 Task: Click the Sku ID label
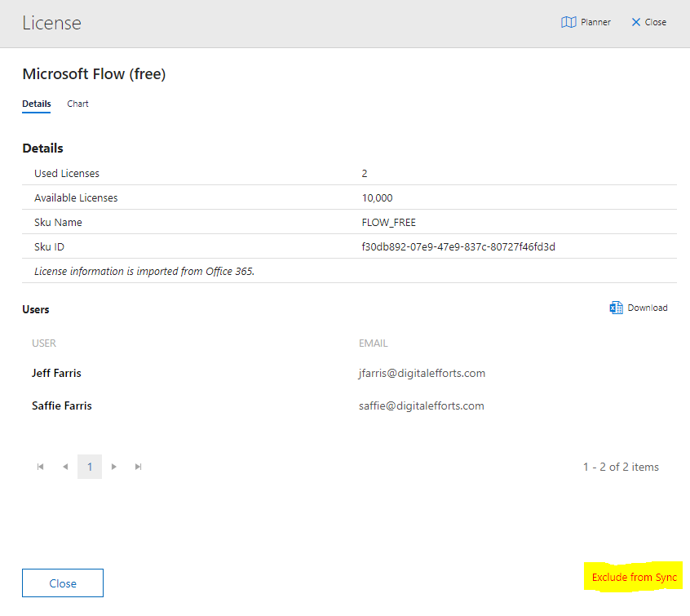tap(49, 247)
